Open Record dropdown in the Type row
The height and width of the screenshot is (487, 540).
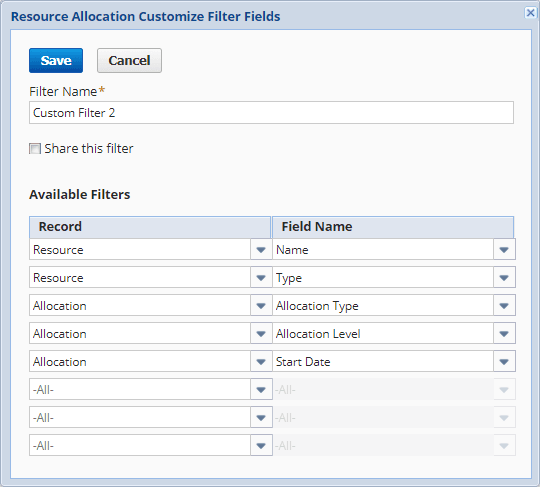tap(261, 277)
